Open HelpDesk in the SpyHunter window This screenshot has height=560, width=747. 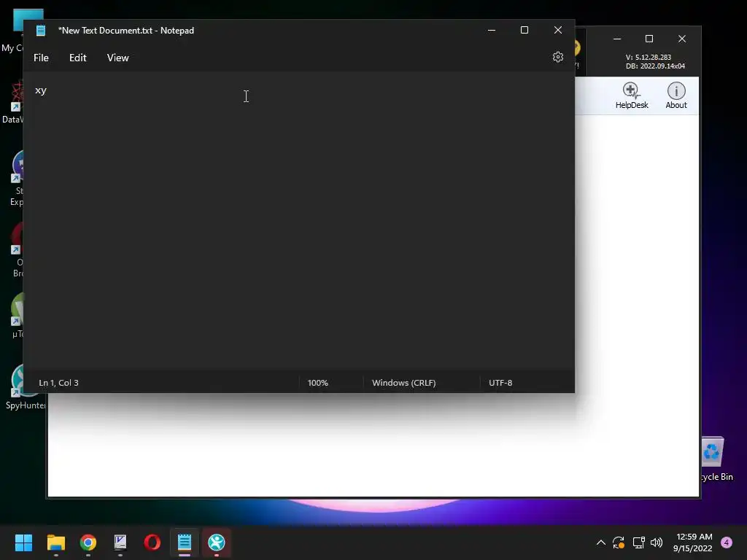point(632,96)
